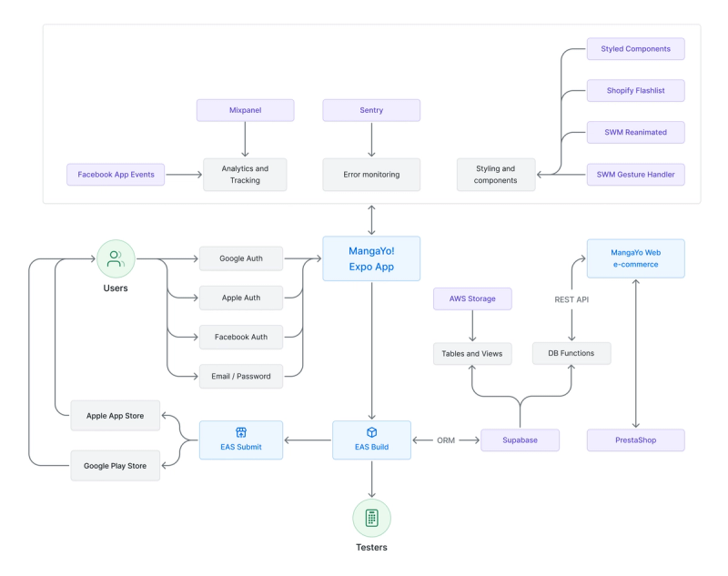The width and height of the screenshot is (728, 576).
Task: Click the Testers phone icon
Action: [x=371, y=518]
